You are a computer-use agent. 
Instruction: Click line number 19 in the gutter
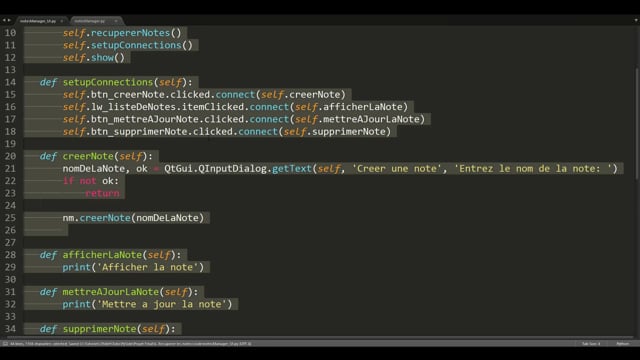coord(10,144)
